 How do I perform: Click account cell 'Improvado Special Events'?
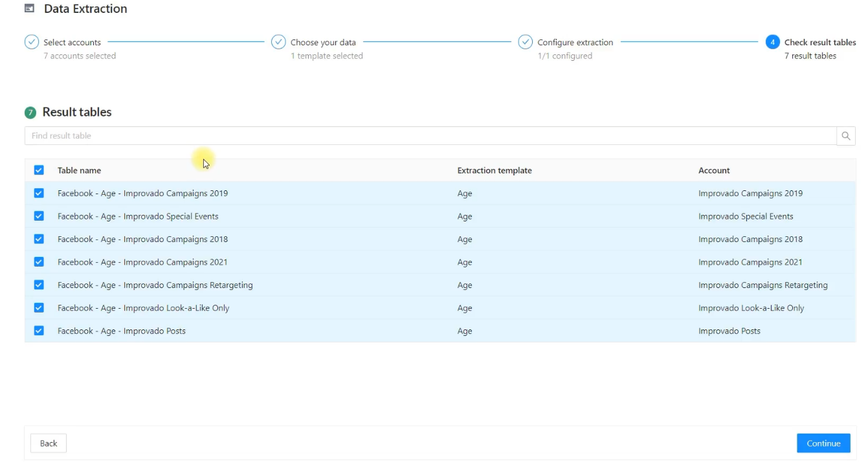point(746,216)
